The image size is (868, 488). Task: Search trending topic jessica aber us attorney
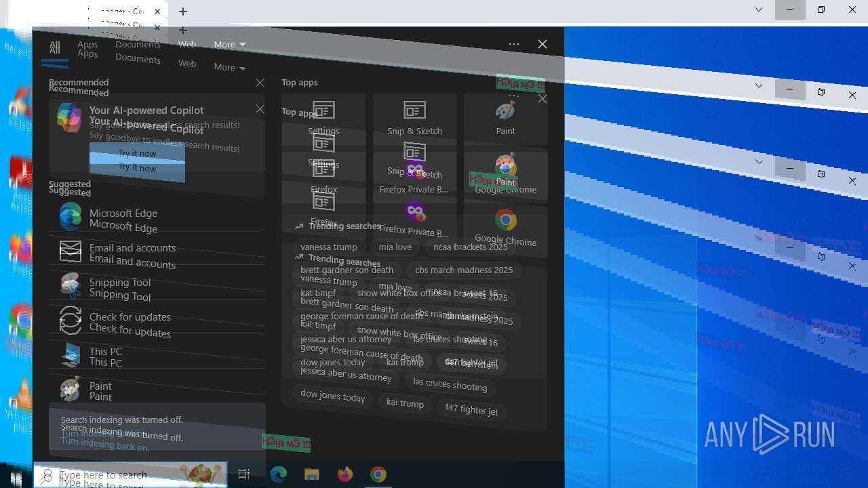click(346, 339)
